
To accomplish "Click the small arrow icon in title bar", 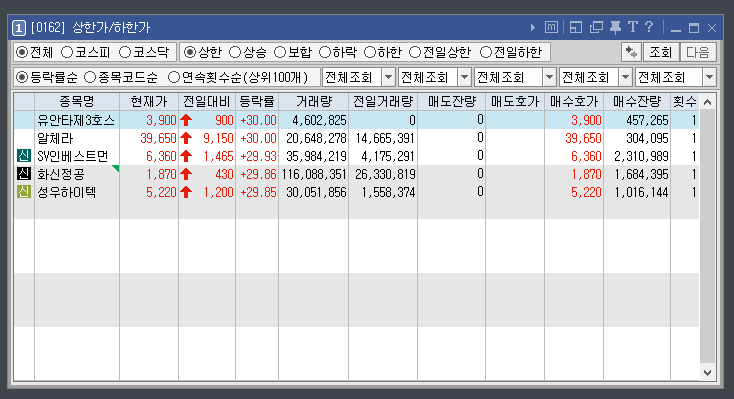I will (x=533, y=28).
